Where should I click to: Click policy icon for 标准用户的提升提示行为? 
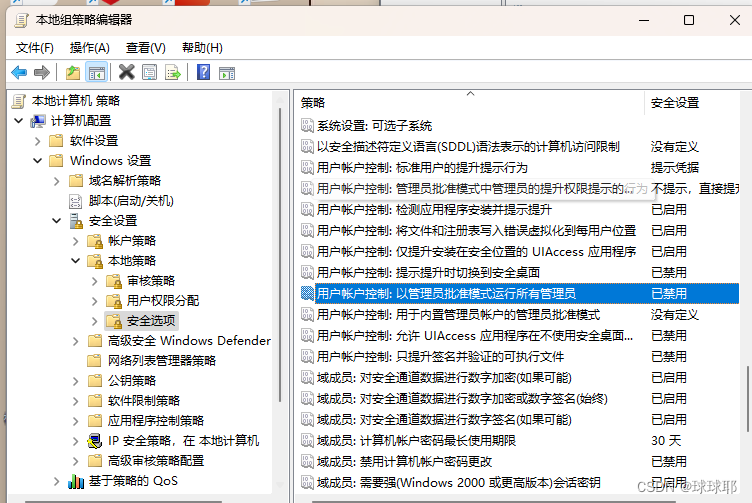pyautogui.click(x=307, y=168)
